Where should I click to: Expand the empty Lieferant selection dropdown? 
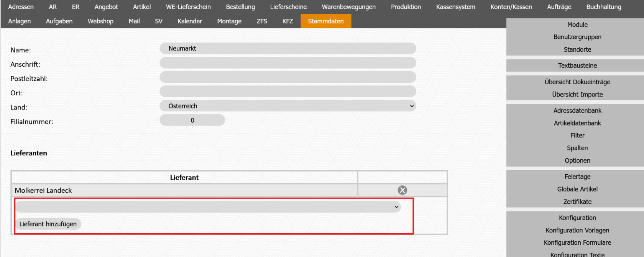click(208, 207)
